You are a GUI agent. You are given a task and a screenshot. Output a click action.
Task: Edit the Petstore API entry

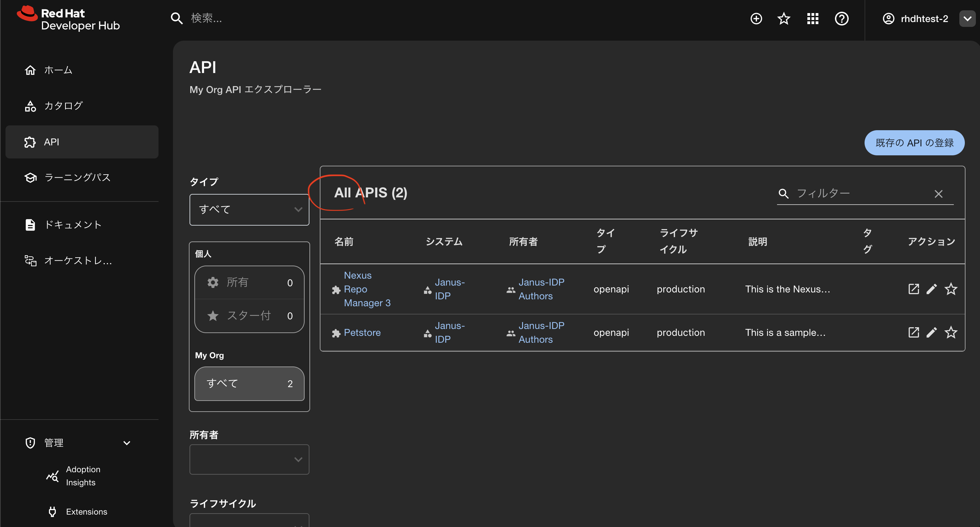tap(932, 332)
